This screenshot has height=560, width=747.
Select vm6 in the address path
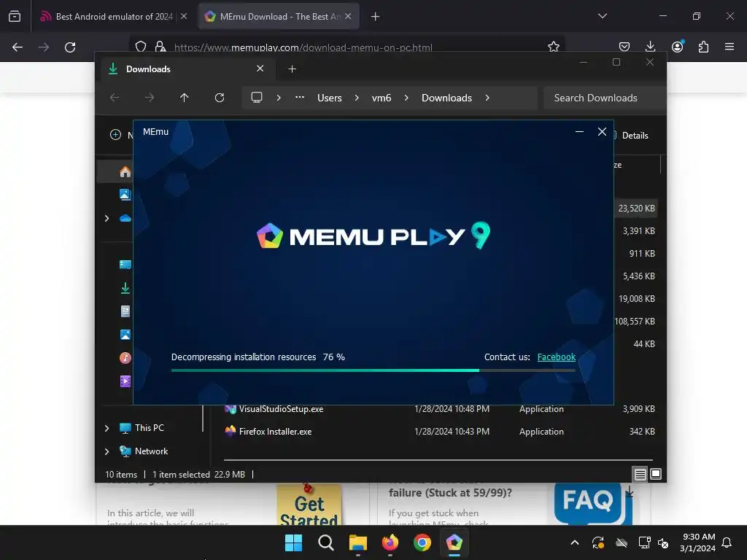click(381, 98)
